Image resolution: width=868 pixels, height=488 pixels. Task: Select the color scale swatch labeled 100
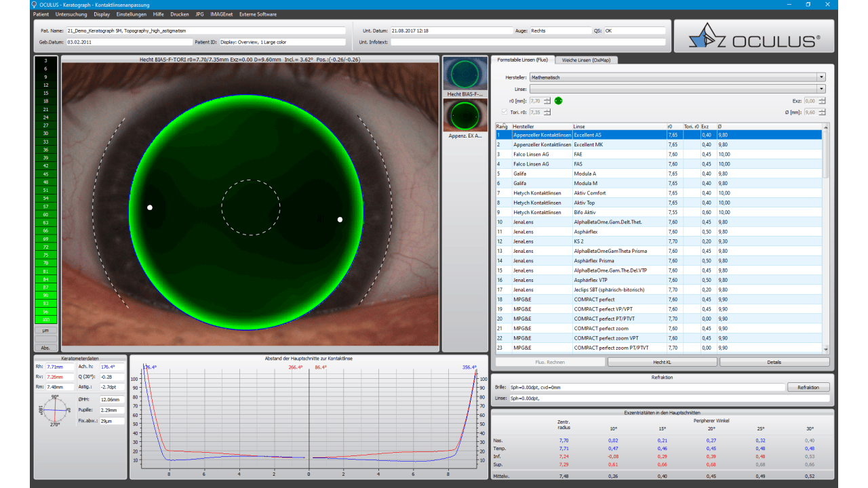click(45, 319)
